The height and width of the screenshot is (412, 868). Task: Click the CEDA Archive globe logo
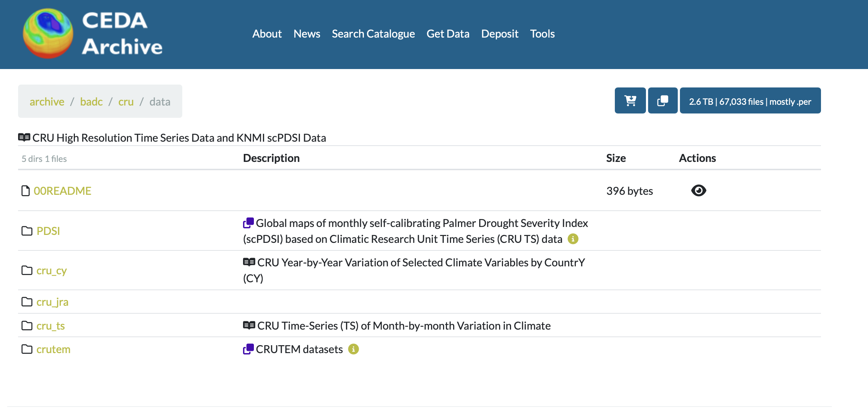pos(48,34)
